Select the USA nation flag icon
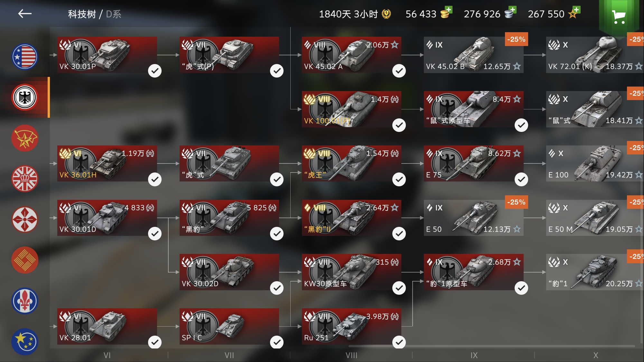This screenshot has width=644, height=362. click(25, 57)
